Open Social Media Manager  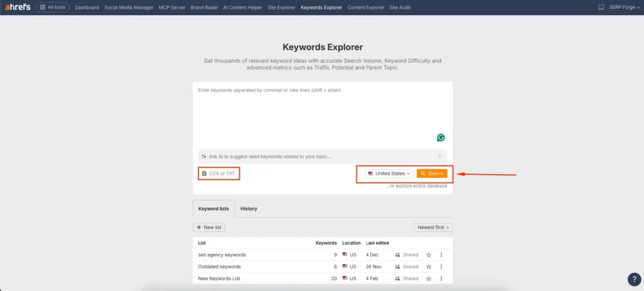[129, 8]
